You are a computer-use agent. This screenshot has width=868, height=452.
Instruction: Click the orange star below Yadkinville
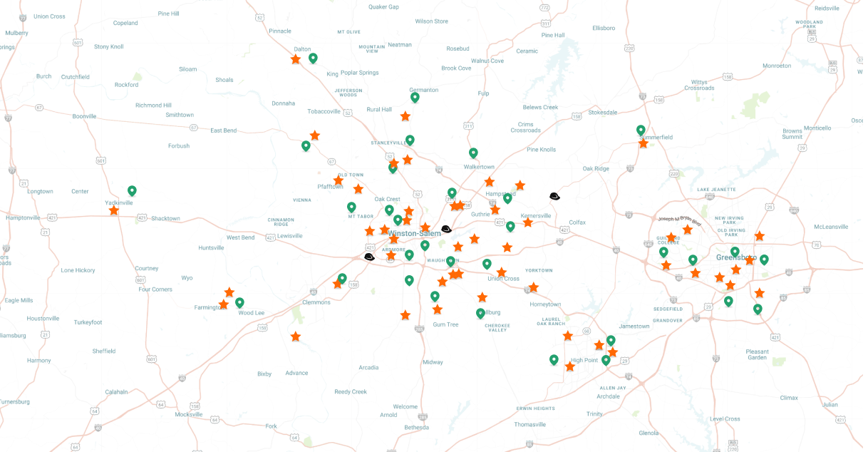(x=114, y=210)
